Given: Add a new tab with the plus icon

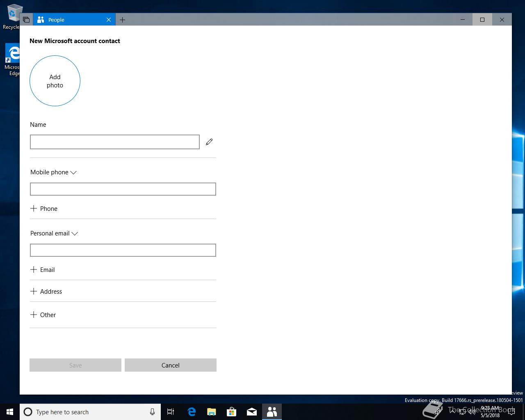Looking at the screenshot, I should coord(122,20).
